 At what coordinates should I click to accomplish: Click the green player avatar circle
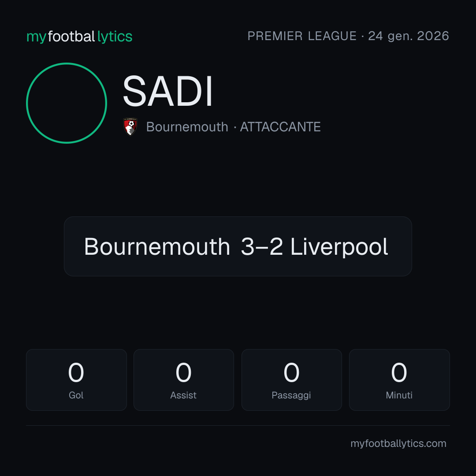[67, 103]
